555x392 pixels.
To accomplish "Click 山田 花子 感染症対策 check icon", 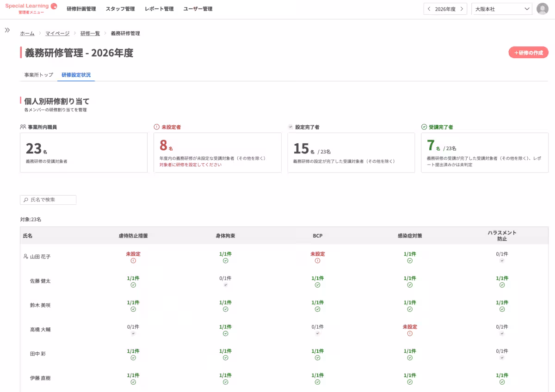I will click(410, 261).
